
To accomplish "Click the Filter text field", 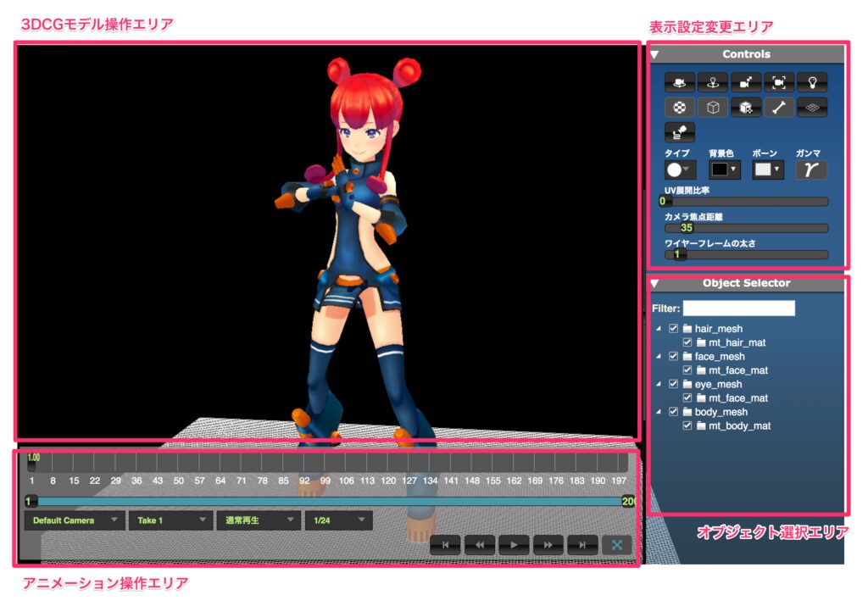I will tap(739, 309).
